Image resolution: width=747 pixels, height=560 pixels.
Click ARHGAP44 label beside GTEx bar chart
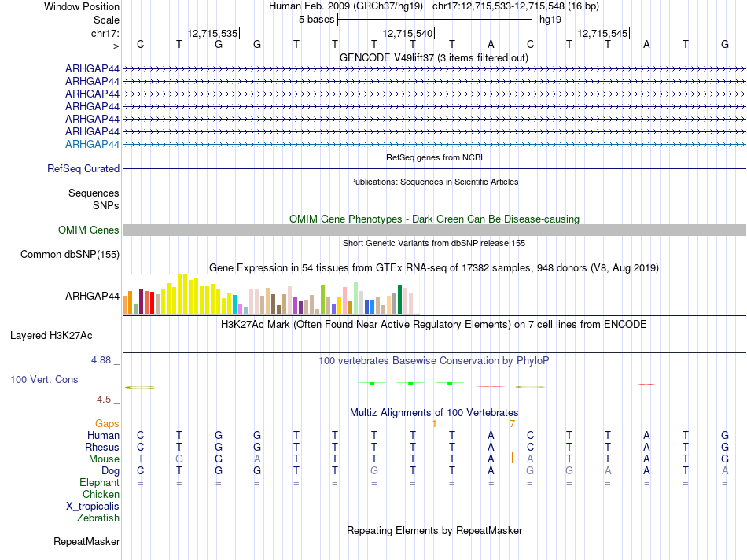pyautogui.click(x=92, y=296)
